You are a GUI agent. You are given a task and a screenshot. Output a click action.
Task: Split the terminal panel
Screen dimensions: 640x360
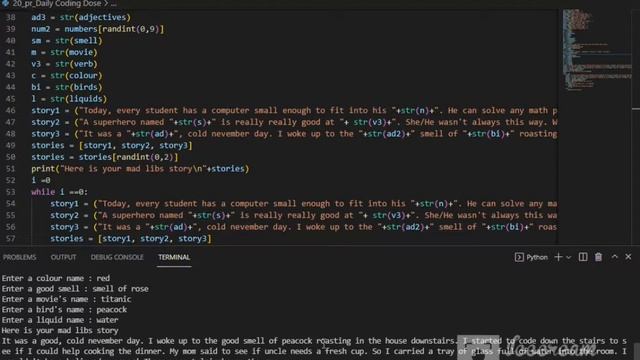(583, 257)
